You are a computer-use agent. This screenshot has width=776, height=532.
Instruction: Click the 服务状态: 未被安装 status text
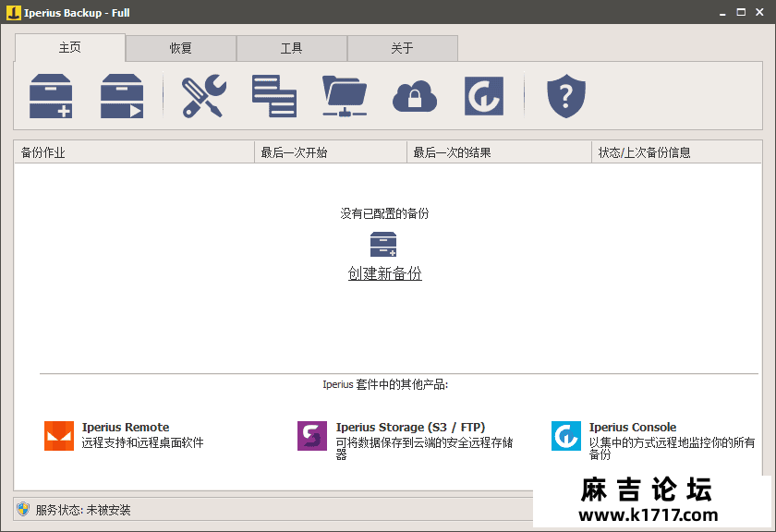tap(83, 510)
